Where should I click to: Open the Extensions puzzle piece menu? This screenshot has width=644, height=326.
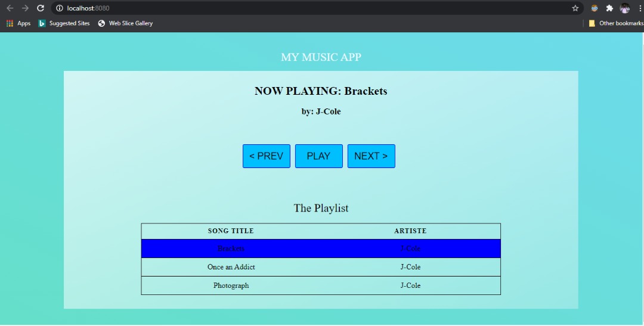click(609, 8)
